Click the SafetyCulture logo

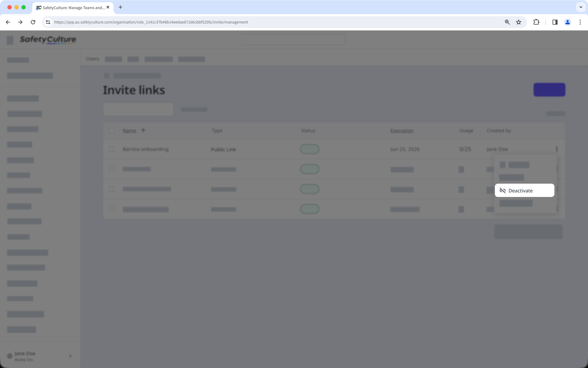click(x=48, y=40)
